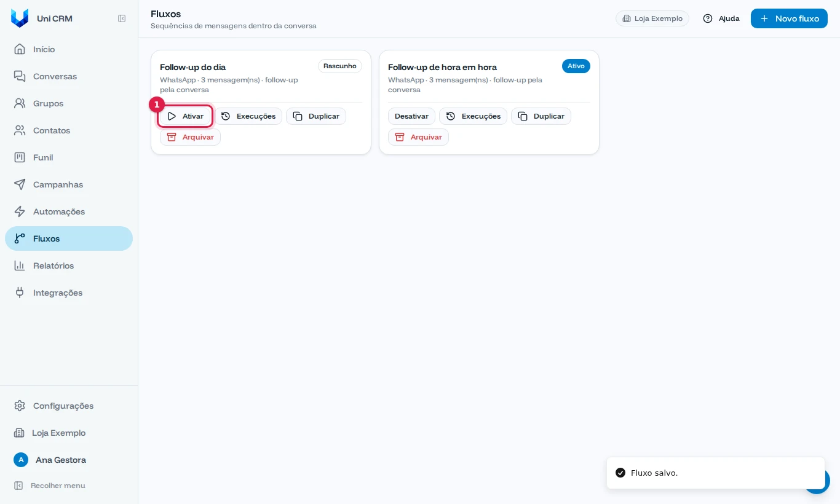Archive the Follow-up do dia flow
The image size is (840, 504).
[x=190, y=137]
